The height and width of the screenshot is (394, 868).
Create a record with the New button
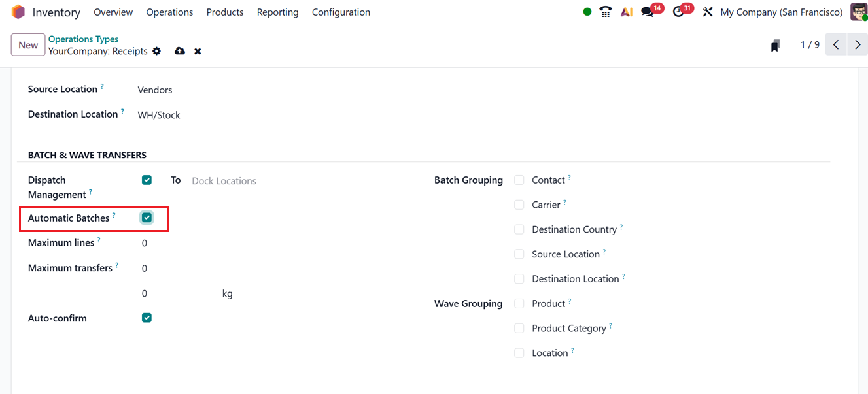27,44
